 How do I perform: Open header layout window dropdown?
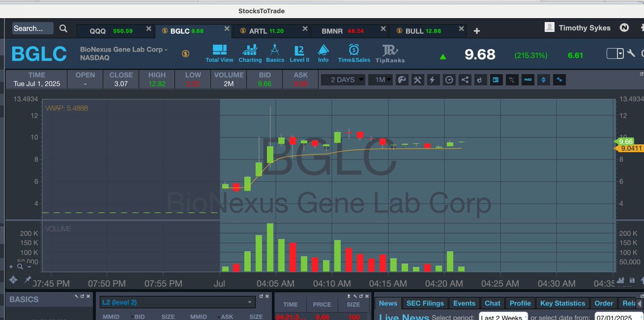[x=615, y=54]
